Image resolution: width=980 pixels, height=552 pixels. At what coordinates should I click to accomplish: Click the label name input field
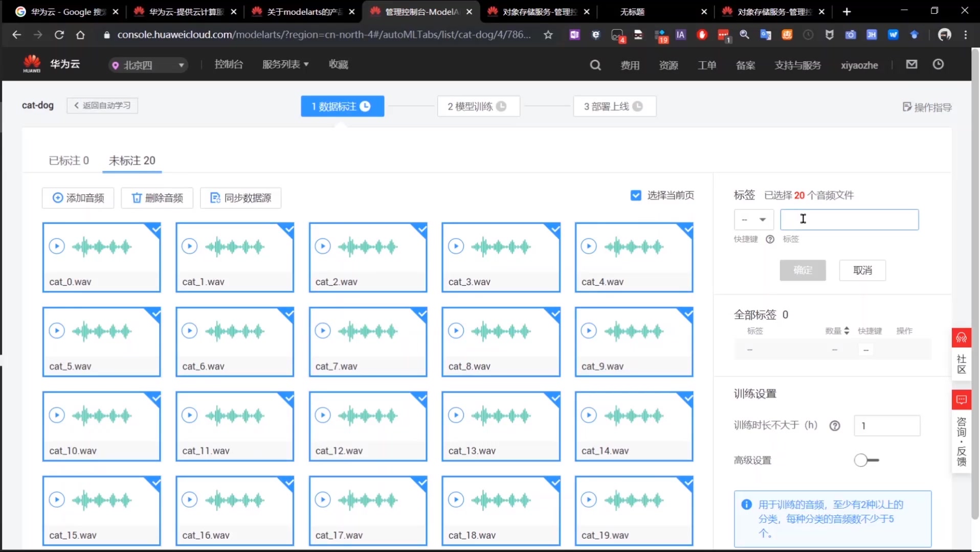click(849, 219)
